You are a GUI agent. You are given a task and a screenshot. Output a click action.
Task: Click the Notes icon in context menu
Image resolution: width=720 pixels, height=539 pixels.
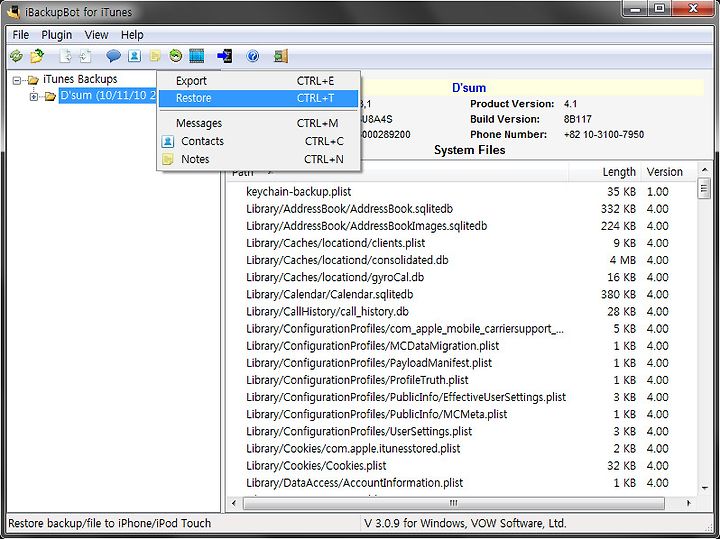pos(168,159)
